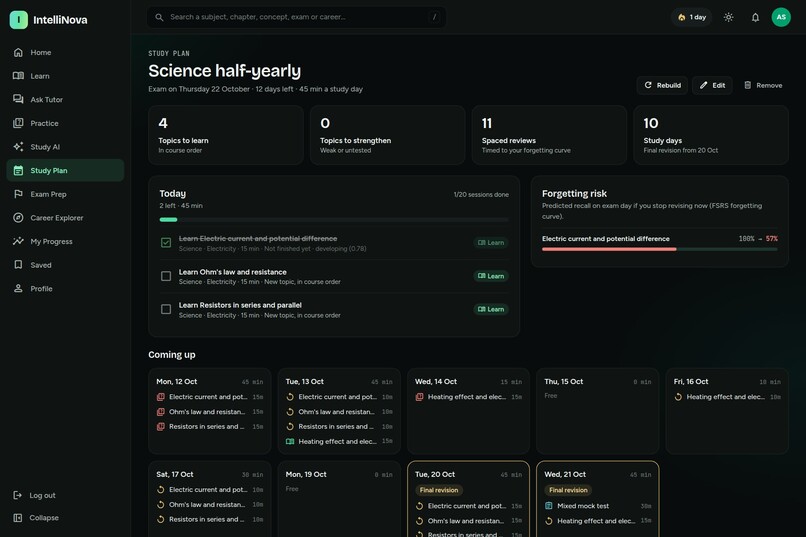
Task: Click the My Progress chart icon
Action: pyautogui.click(x=19, y=242)
